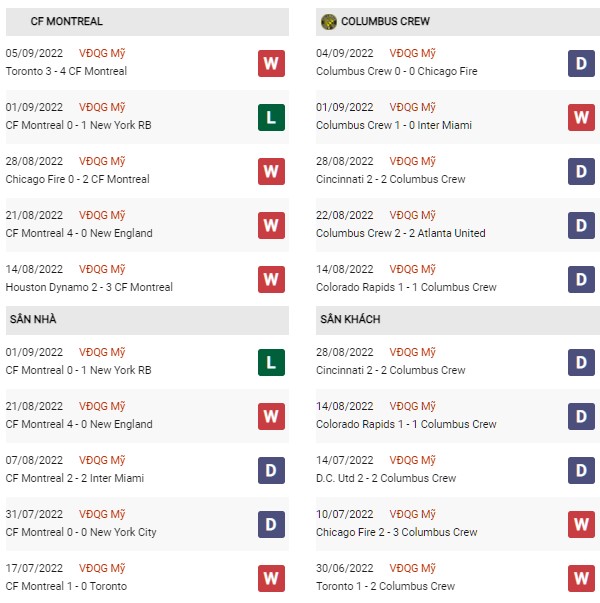Open match Cincinnati 2-2 Columbus Crew in the COLUMBUS CREW section
This screenshot has height=603, width=600.
point(391,179)
